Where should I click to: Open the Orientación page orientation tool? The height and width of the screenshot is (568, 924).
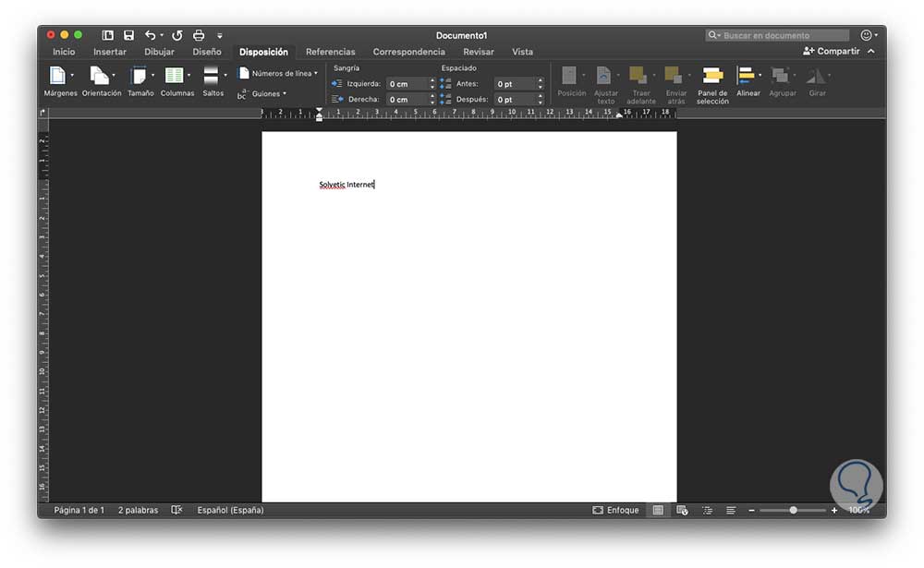tap(102, 81)
